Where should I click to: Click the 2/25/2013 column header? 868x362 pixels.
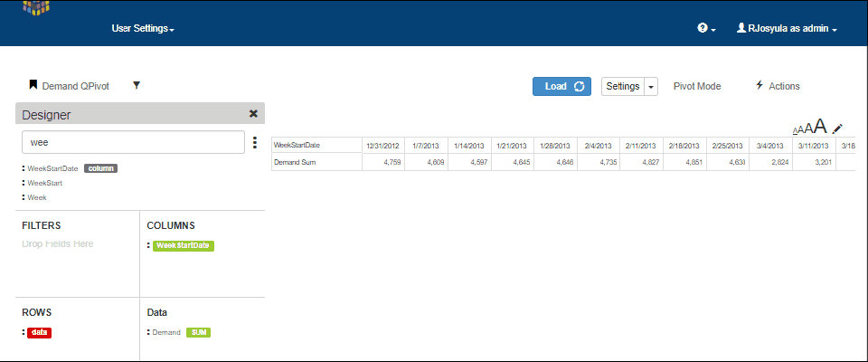[728, 146]
